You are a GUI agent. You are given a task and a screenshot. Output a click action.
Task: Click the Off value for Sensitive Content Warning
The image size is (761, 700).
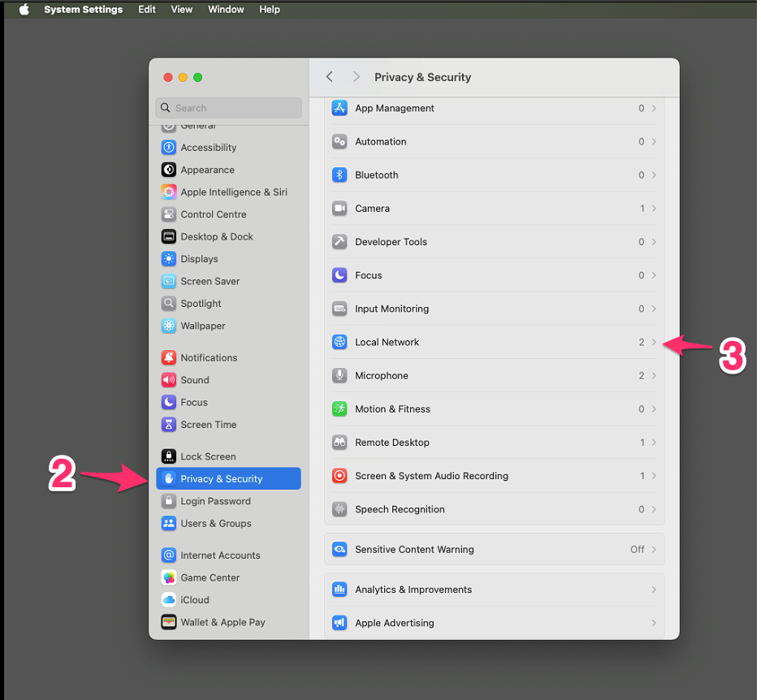pyautogui.click(x=638, y=549)
